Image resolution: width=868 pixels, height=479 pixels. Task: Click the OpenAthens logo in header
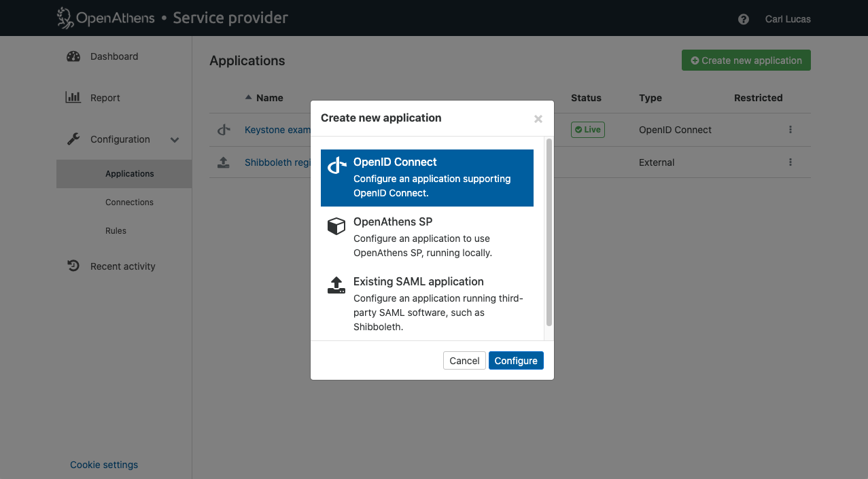(x=105, y=18)
